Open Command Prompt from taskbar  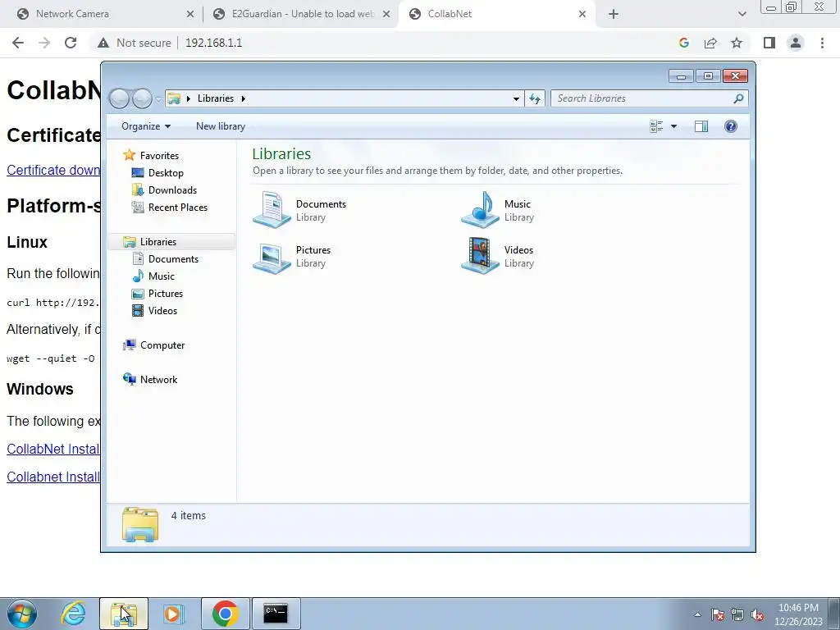pos(276,614)
